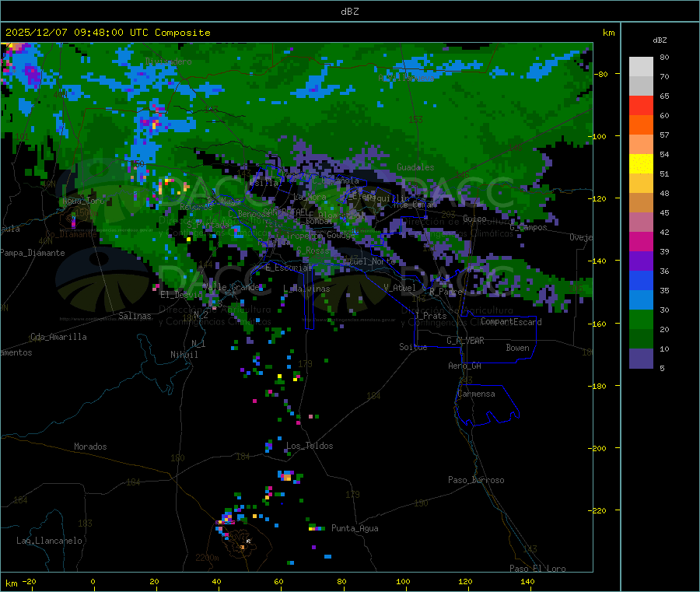Click the 'Punta_Agua' place label
This screenshot has width=700, height=592.
click(355, 528)
